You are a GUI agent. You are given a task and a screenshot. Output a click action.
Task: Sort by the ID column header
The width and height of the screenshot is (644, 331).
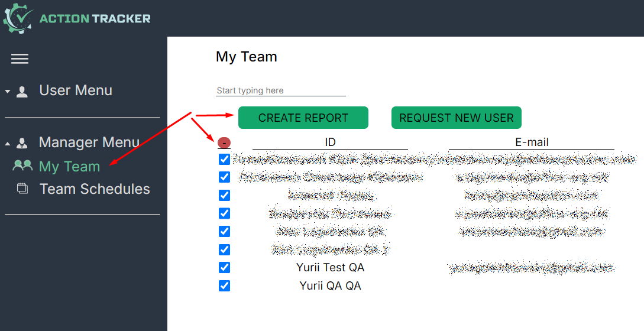coord(330,142)
